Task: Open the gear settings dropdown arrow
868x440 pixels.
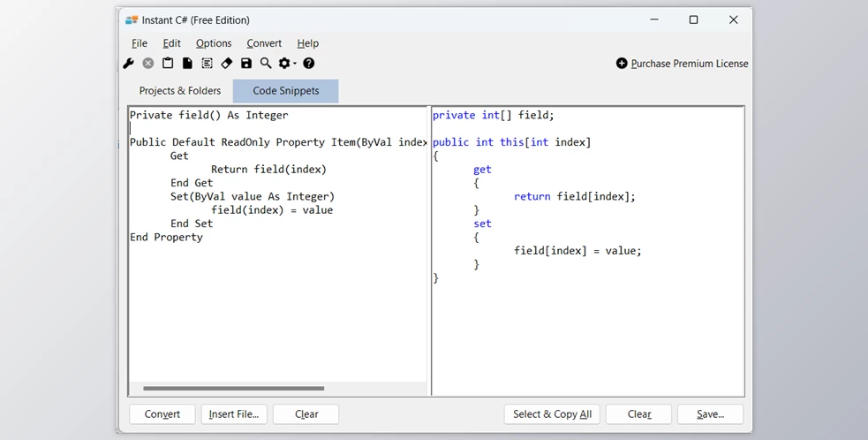Action: click(x=295, y=64)
